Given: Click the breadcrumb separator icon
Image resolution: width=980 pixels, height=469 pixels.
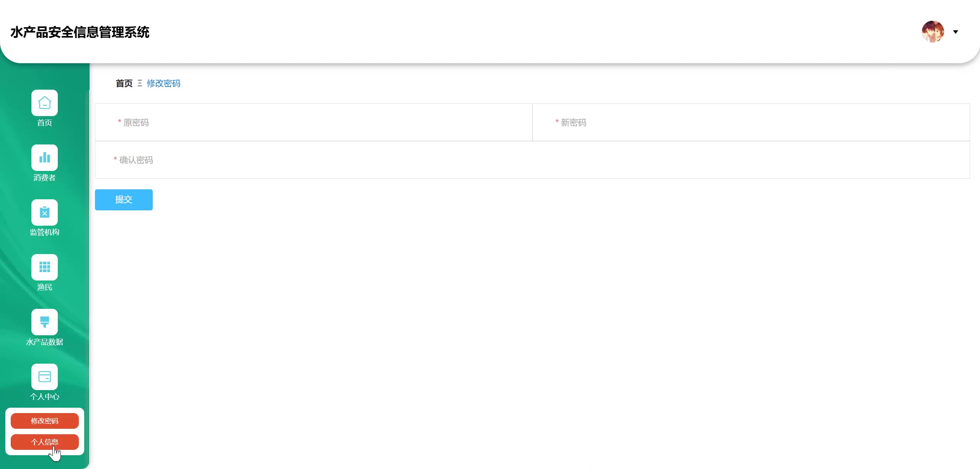Looking at the screenshot, I should 140,83.
